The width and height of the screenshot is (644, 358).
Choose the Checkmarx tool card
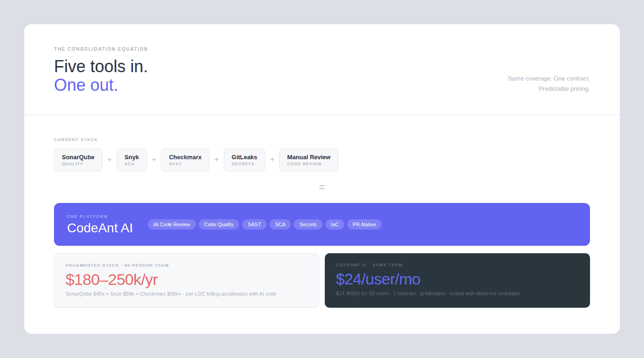coord(185,160)
